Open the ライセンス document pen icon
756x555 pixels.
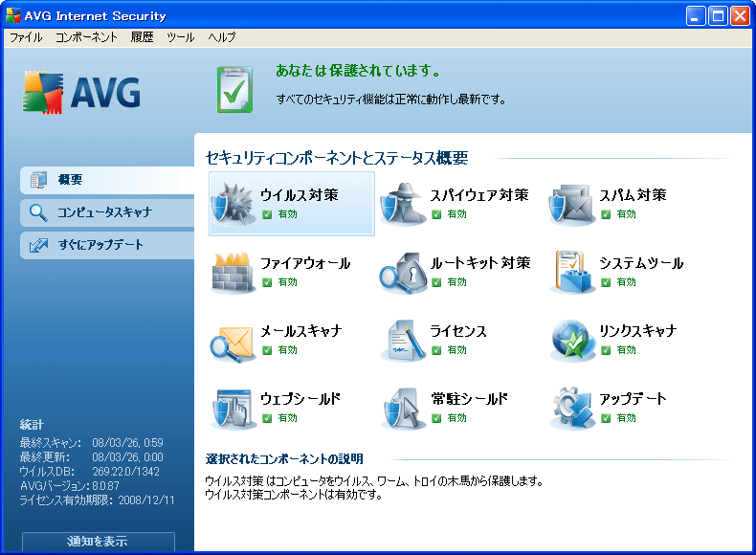pos(403,341)
